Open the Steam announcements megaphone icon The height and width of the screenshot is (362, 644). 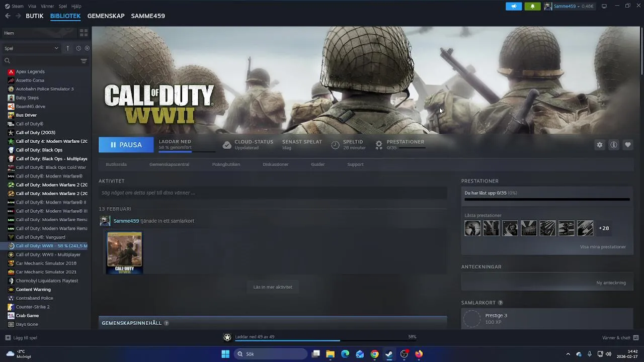pyautogui.click(x=514, y=6)
